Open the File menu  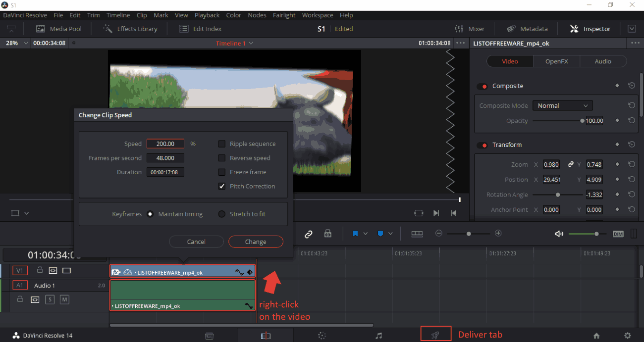(58, 15)
